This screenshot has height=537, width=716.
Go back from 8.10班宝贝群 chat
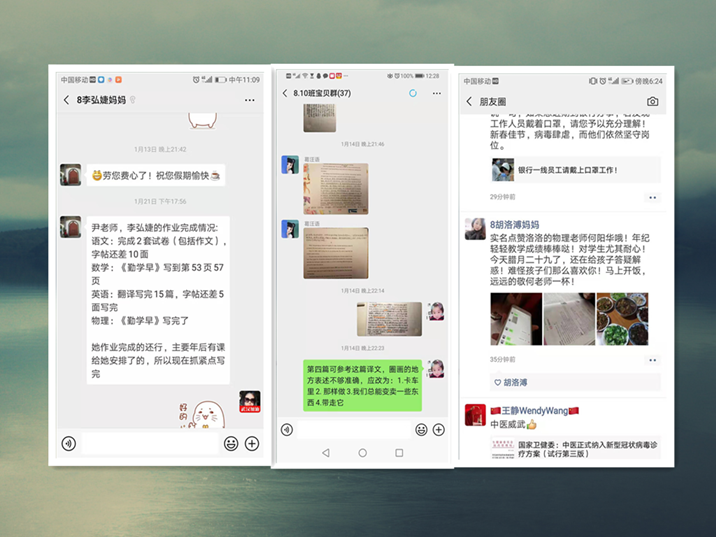[x=285, y=93]
